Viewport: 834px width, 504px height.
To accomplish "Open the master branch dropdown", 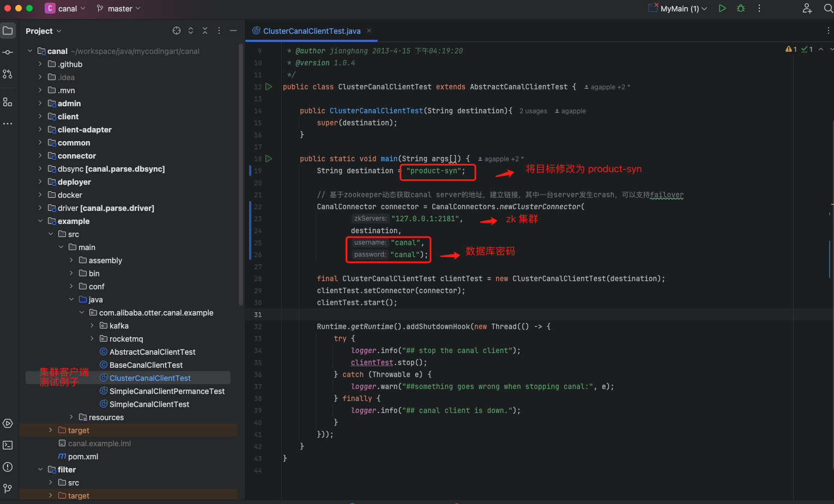I will pyautogui.click(x=119, y=8).
